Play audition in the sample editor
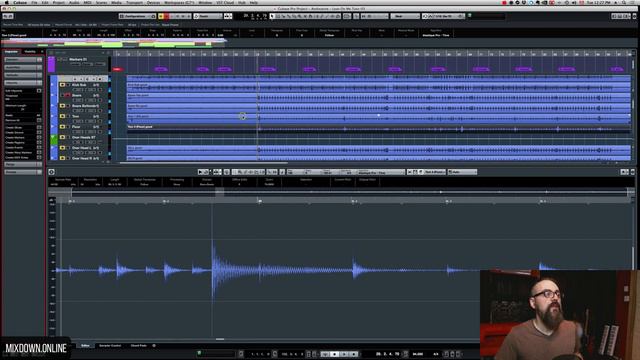This screenshot has width=640, height=360. point(200,172)
